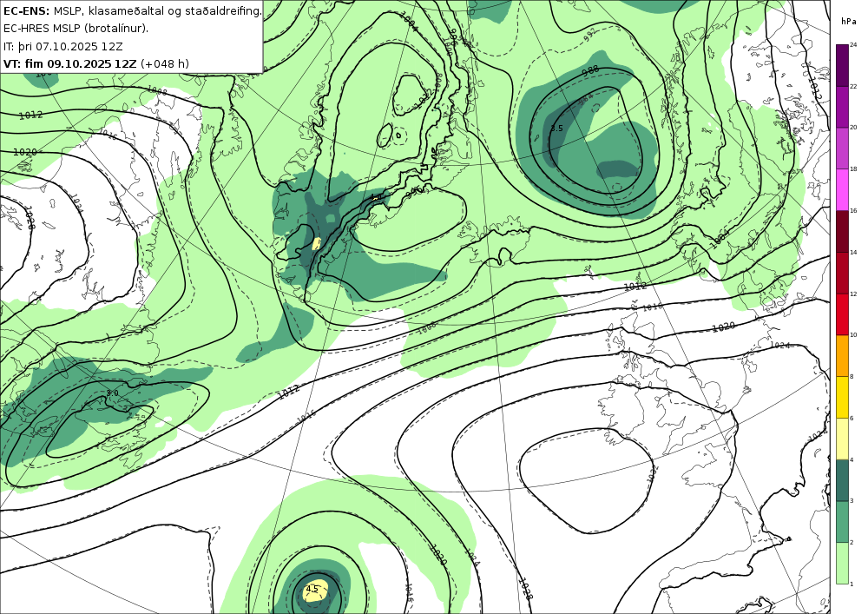Pick the pale yellow 4–6 legend swatch
The width and height of the screenshot is (868, 614).
click(x=842, y=439)
